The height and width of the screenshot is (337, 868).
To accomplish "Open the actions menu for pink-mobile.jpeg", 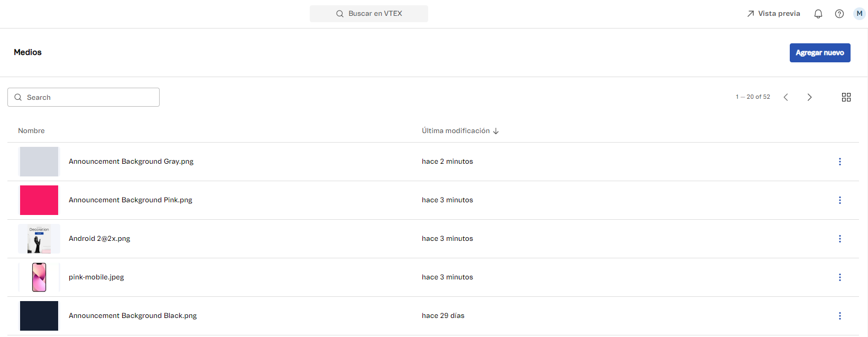I will click(839, 277).
